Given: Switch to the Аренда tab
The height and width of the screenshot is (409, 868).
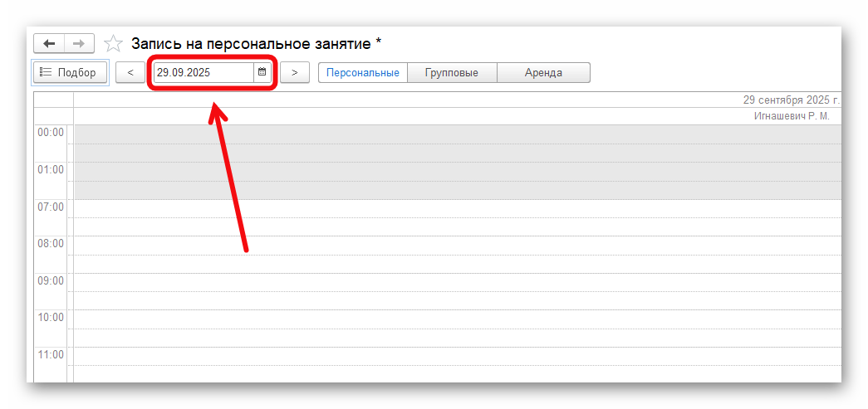Looking at the screenshot, I should (543, 72).
